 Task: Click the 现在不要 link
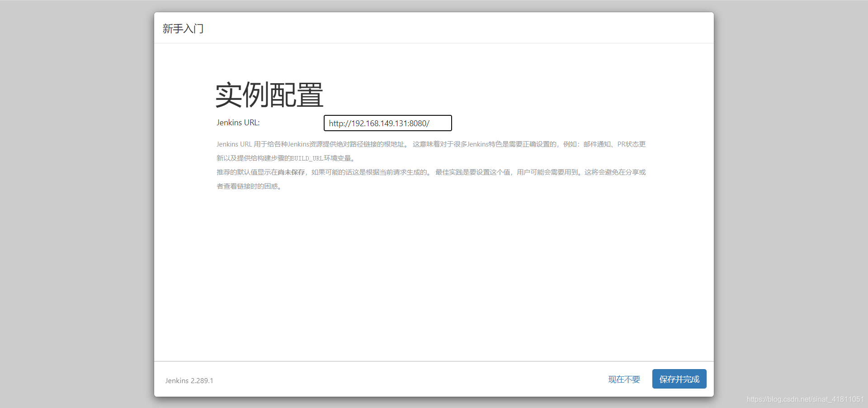coord(624,380)
